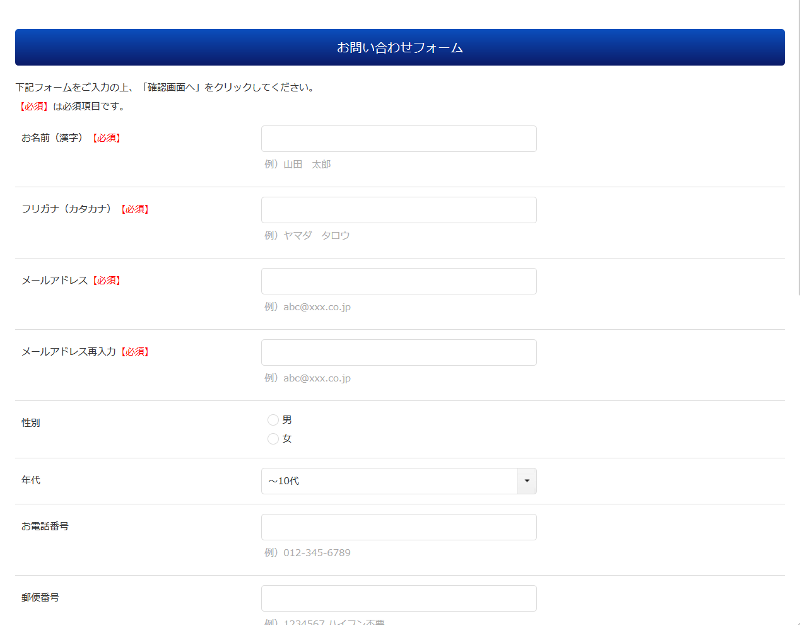Click the お問い合わせフォーム header banner
The width and height of the screenshot is (800, 625).
(400, 47)
